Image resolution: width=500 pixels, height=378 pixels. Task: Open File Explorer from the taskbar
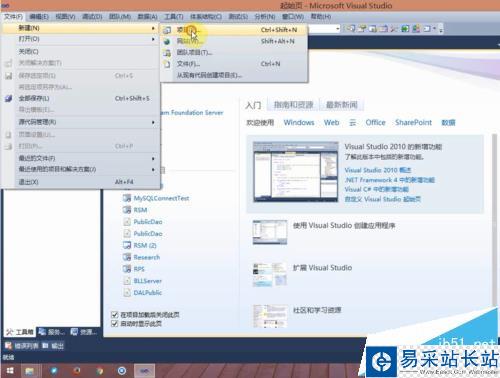coord(30,371)
